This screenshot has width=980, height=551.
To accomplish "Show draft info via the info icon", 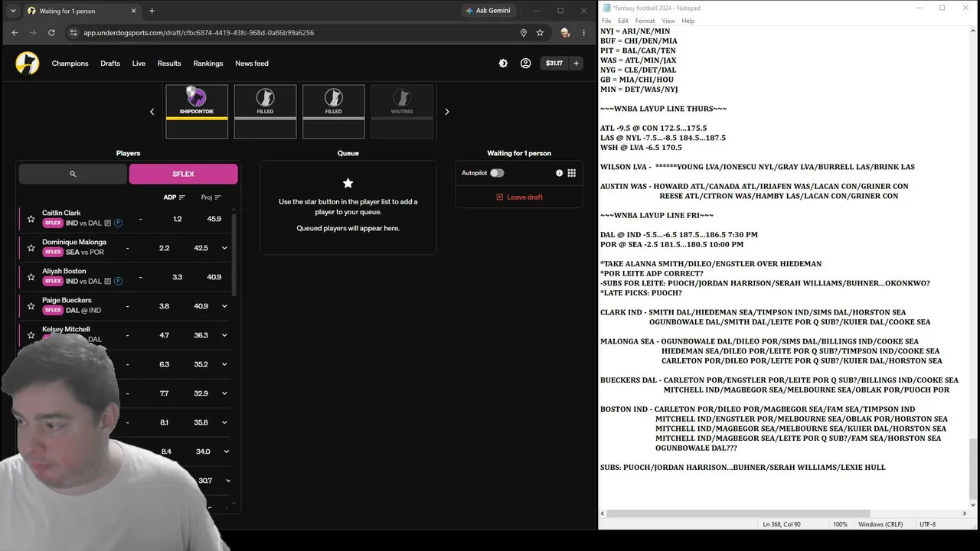I will coord(559,173).
